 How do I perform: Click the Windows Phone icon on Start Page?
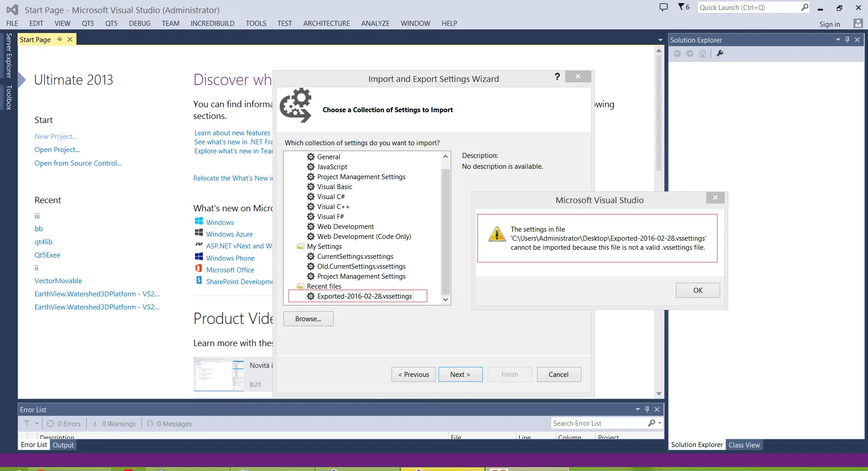[199, 257]
